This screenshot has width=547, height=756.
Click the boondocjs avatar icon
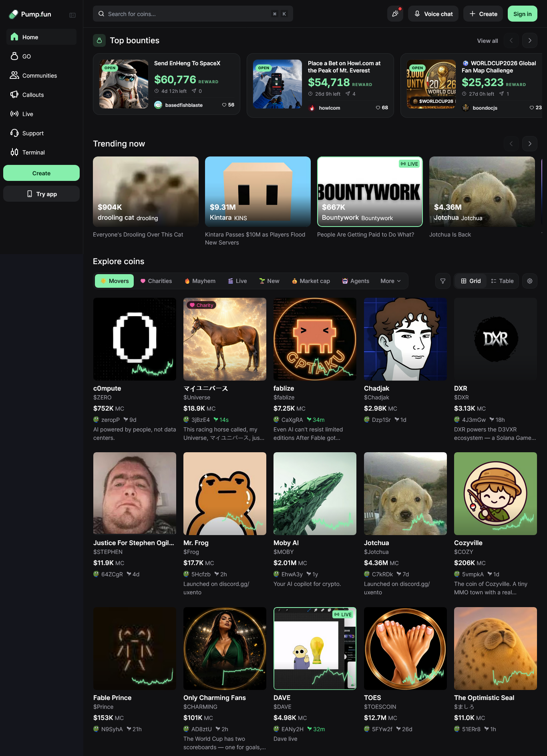coord(466,108)
